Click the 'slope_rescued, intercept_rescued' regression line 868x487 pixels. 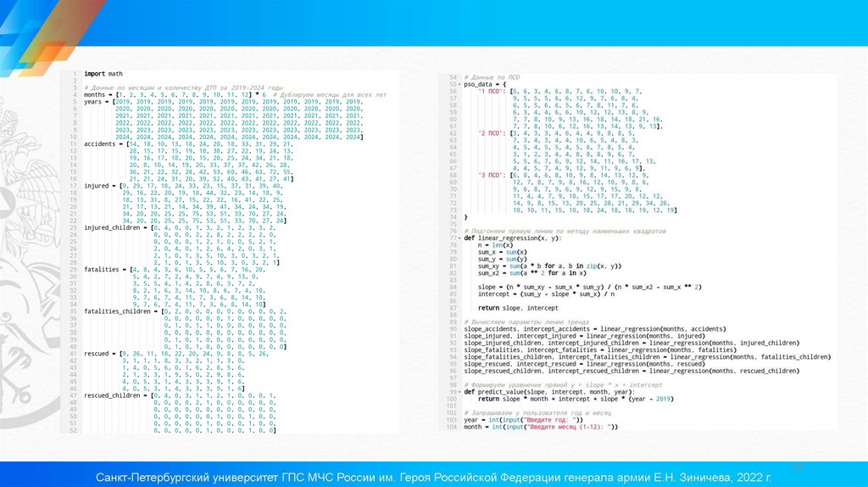pos(585,364)
